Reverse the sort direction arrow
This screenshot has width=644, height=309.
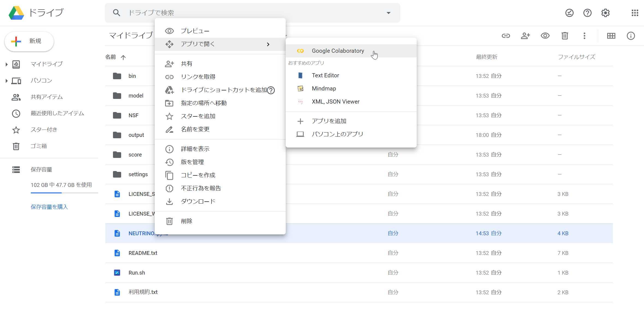[123, 57]
